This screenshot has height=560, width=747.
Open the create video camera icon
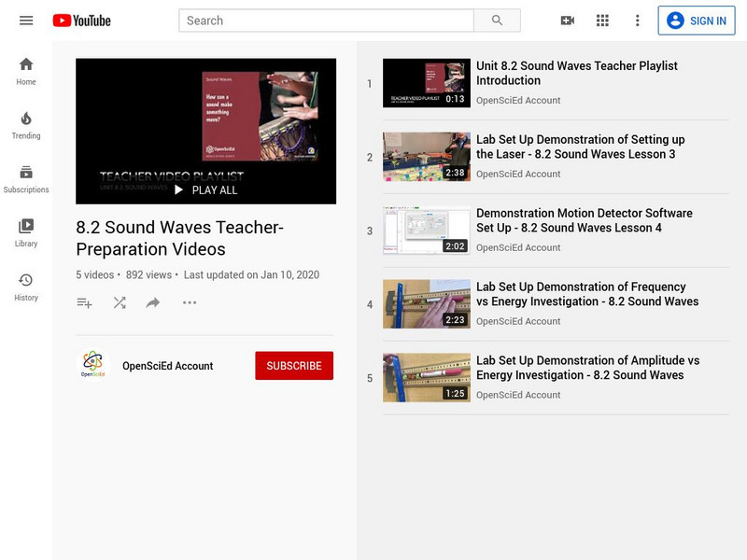(568, 21)
